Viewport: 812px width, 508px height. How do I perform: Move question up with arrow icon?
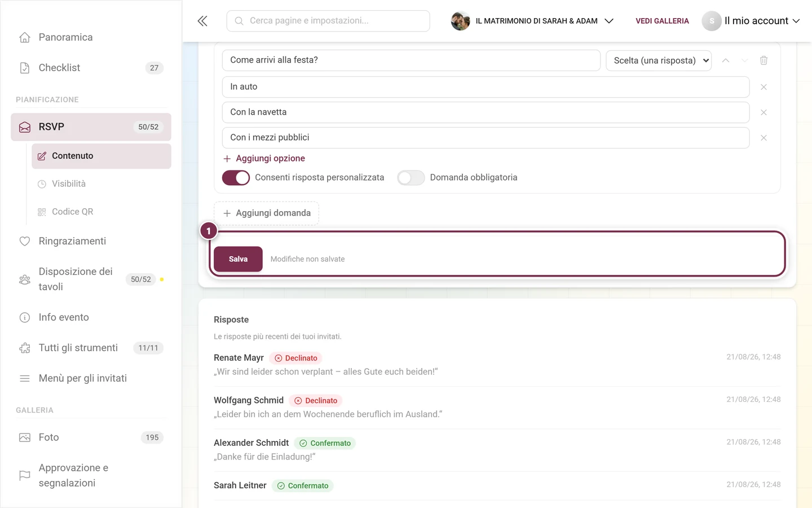click(726, 60)
